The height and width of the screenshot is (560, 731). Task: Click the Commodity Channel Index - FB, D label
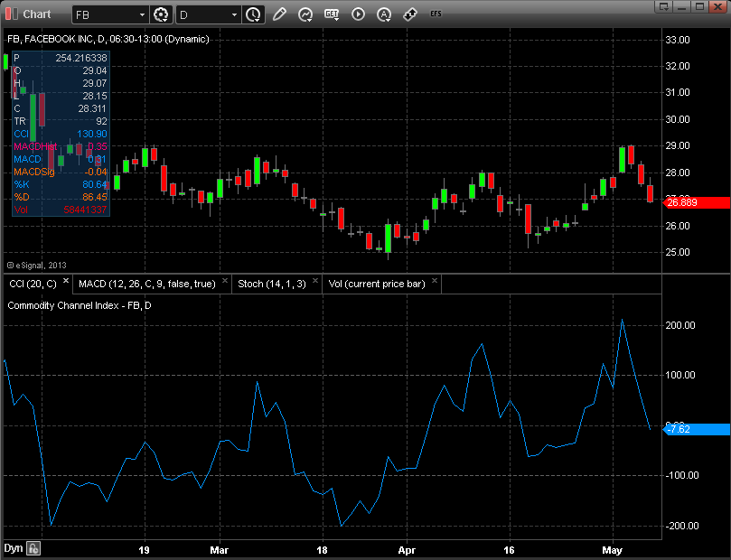coord(80,305)
